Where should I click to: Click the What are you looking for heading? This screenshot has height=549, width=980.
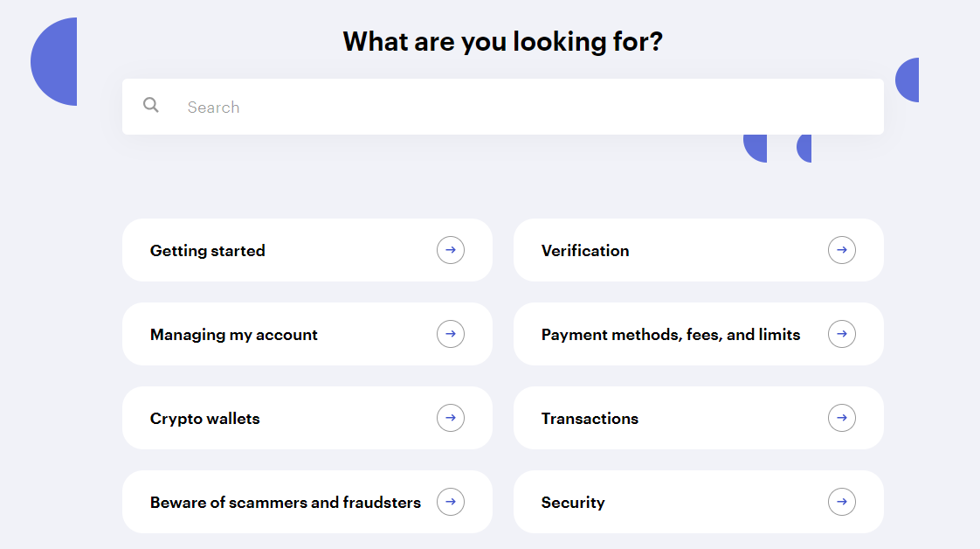502,42
